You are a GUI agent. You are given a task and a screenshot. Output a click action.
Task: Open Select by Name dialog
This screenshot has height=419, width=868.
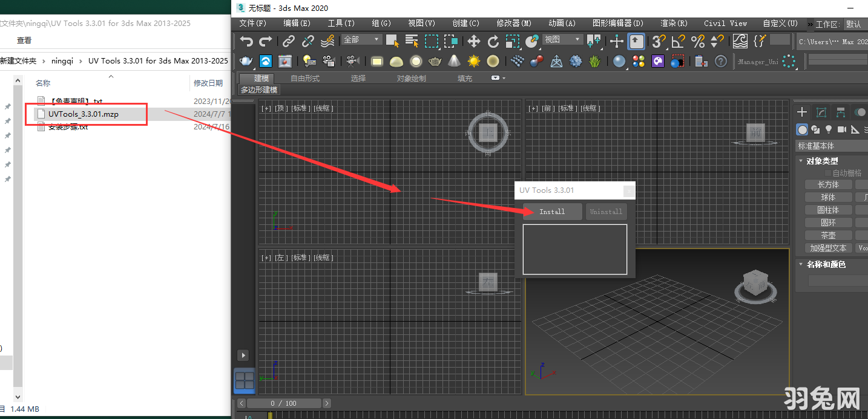tap(411, 41)
